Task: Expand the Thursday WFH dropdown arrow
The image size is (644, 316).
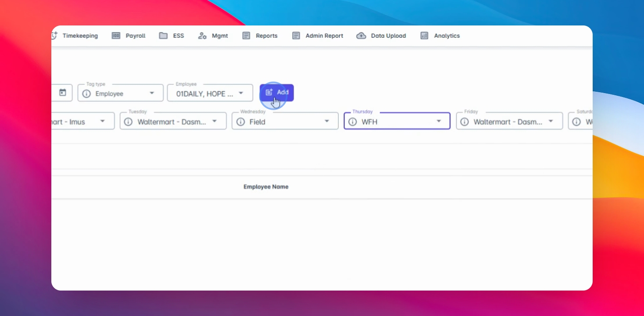Action: click(439, 121)
